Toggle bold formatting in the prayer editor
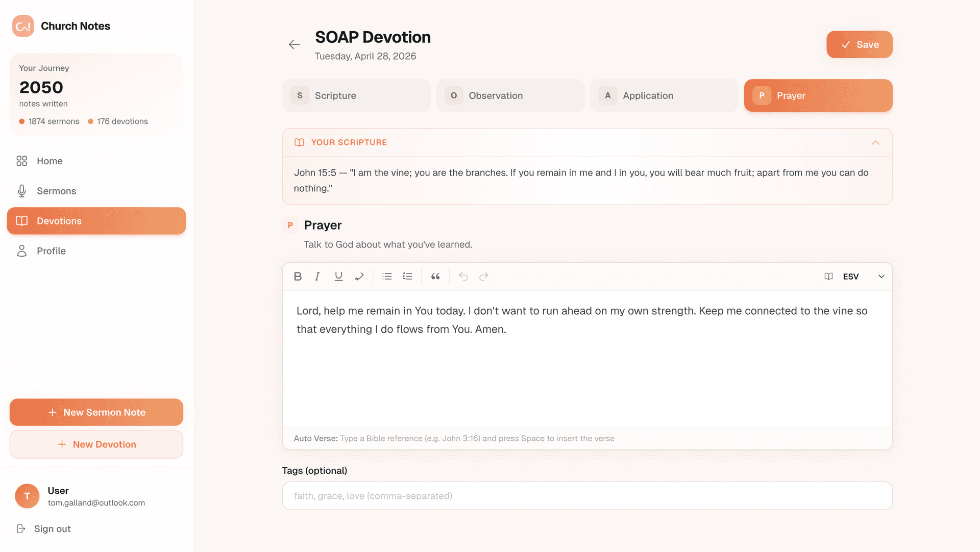Image resolution: width=980 pixels, height=552 pixels. pyautogui.click(x=298, y=276)
